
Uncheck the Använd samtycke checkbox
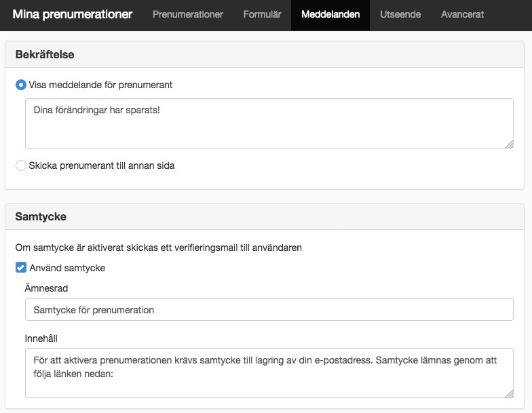click(20, 267)
